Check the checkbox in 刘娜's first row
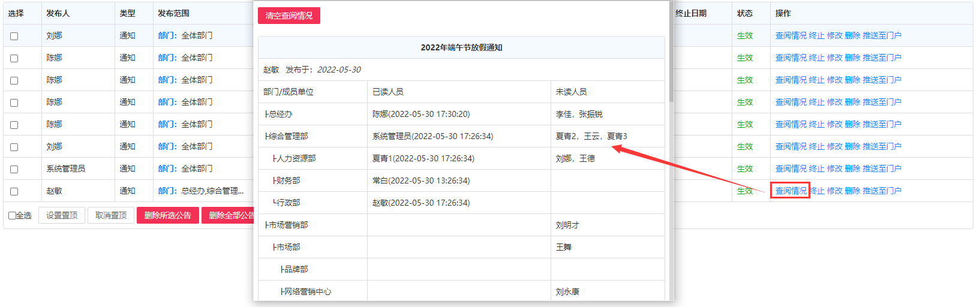 pos(14,36)
